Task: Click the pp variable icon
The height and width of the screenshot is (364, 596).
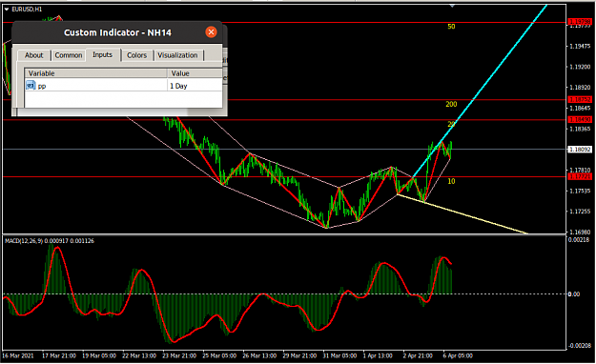Action: click(x=31, y=86)
